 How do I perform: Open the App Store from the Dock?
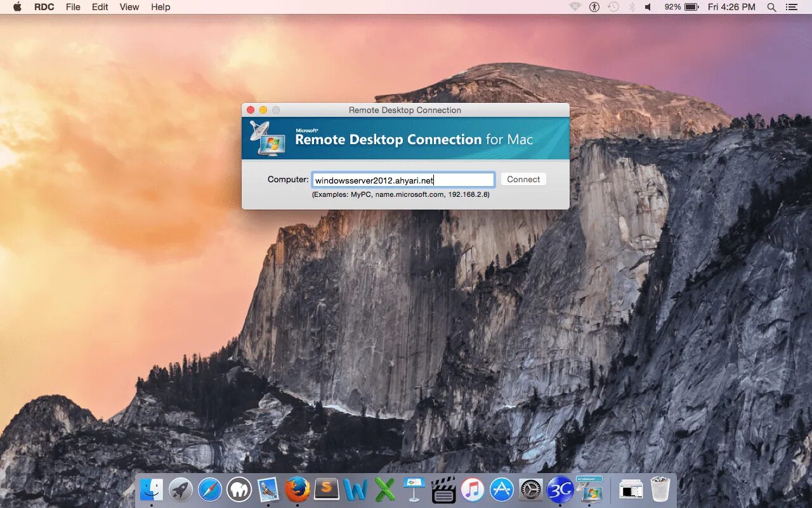tap(502, 490)
